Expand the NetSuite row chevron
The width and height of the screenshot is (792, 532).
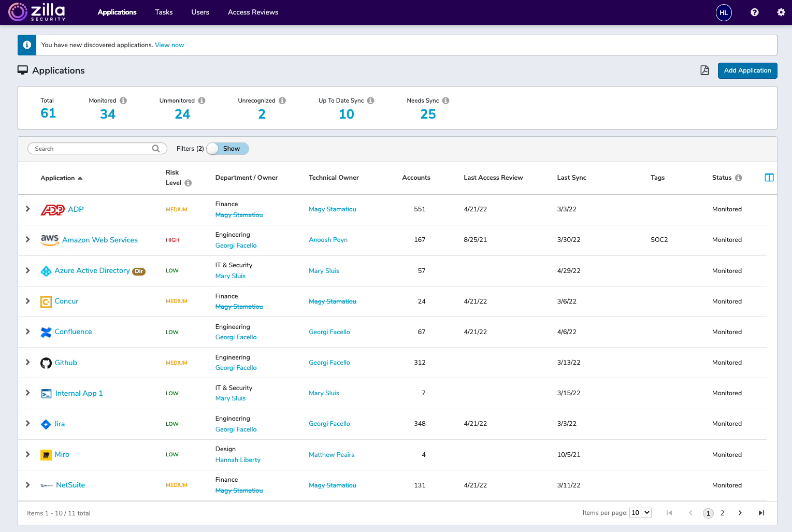pyautogui.click(x=27, y=485)
